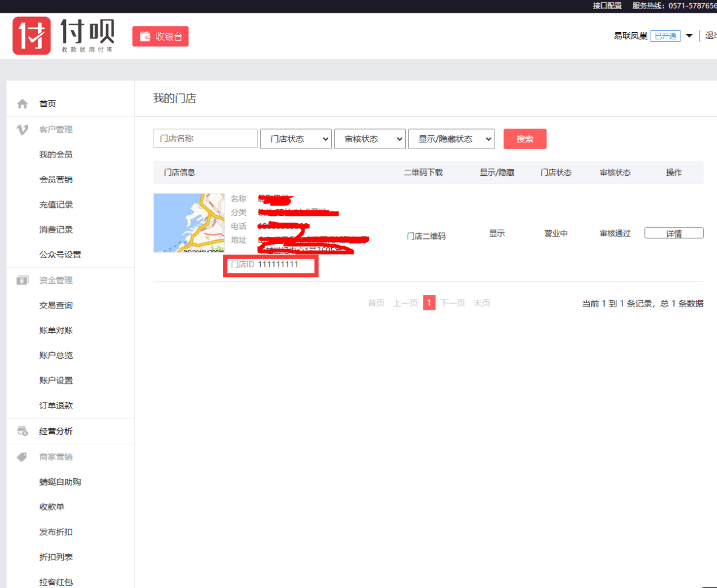Image resolution: width=717 pixels, height=588 pixels.
Task: Click the 资金管理 yen icon
Action: (x=22, y=280)
